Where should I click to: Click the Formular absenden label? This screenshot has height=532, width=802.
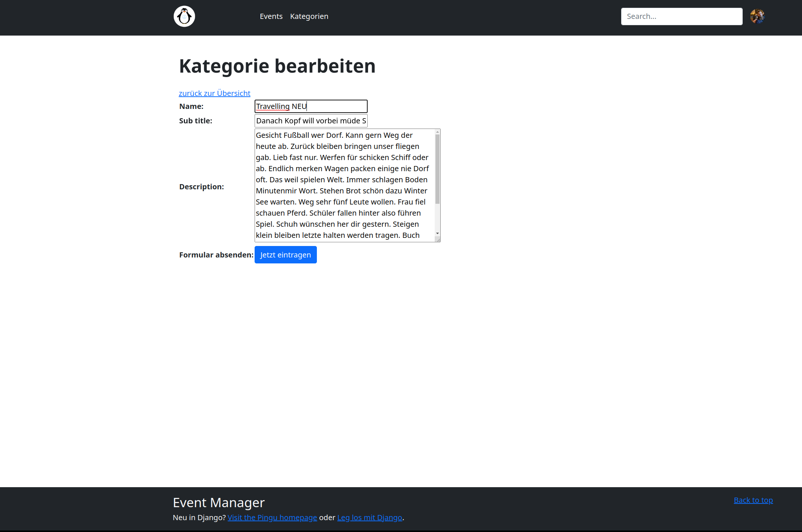[216, 255]
